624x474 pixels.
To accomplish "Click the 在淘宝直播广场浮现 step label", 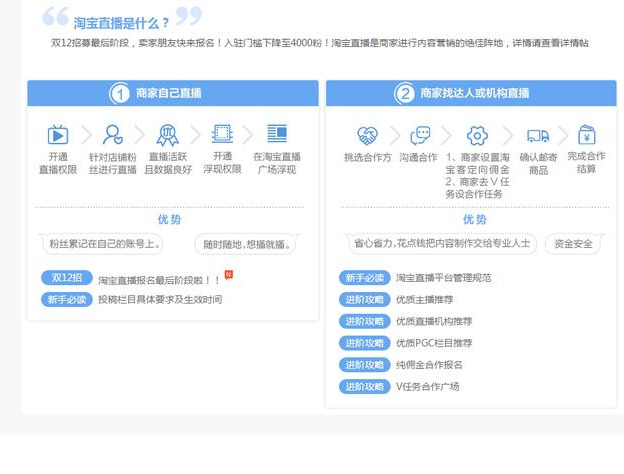I will [277, 163].
